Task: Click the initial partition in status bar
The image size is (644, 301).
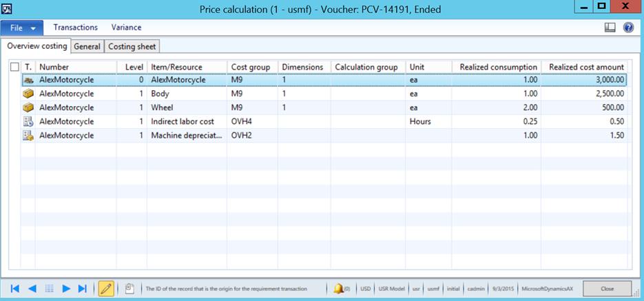Action: tap(453, 289)
